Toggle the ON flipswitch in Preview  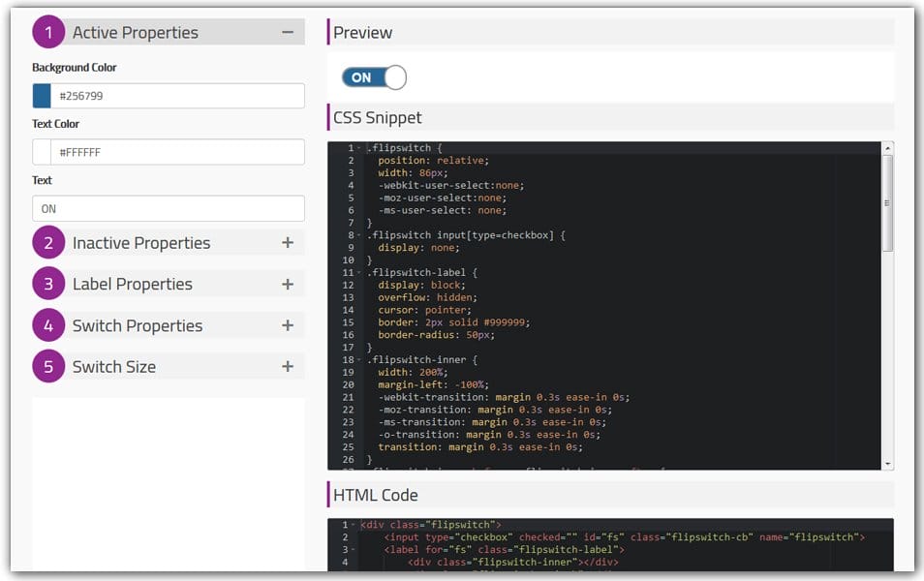(x=372, y=77)
